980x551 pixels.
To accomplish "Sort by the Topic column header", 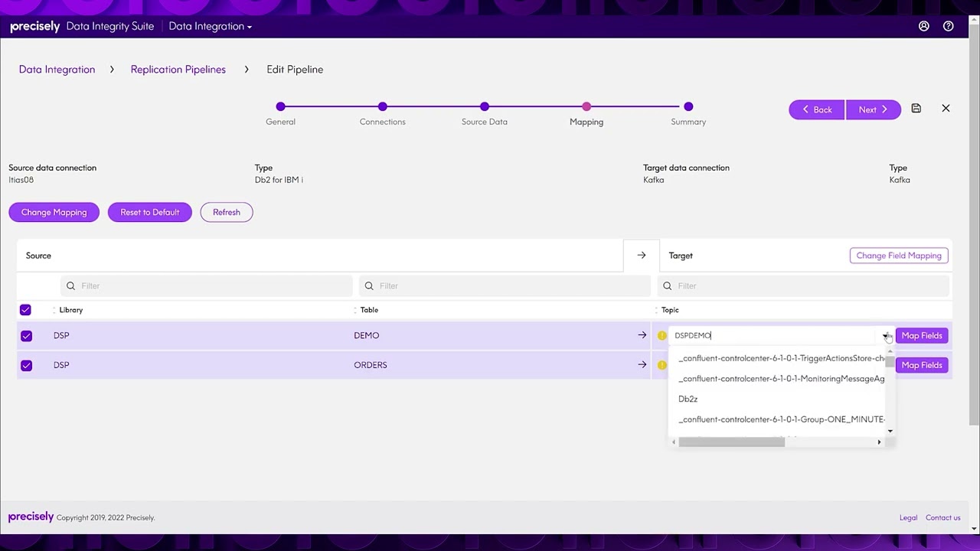I will click(670, 310).
